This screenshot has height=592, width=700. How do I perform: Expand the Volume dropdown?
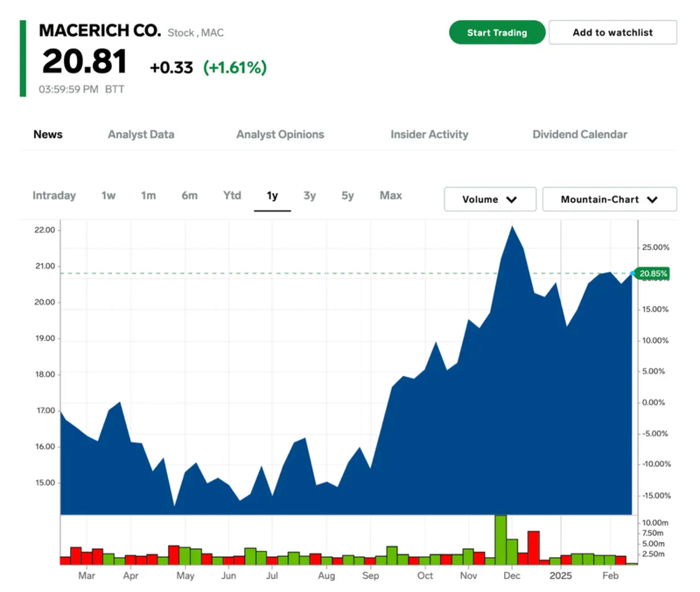pyautogui.click(x=489, y=199)
